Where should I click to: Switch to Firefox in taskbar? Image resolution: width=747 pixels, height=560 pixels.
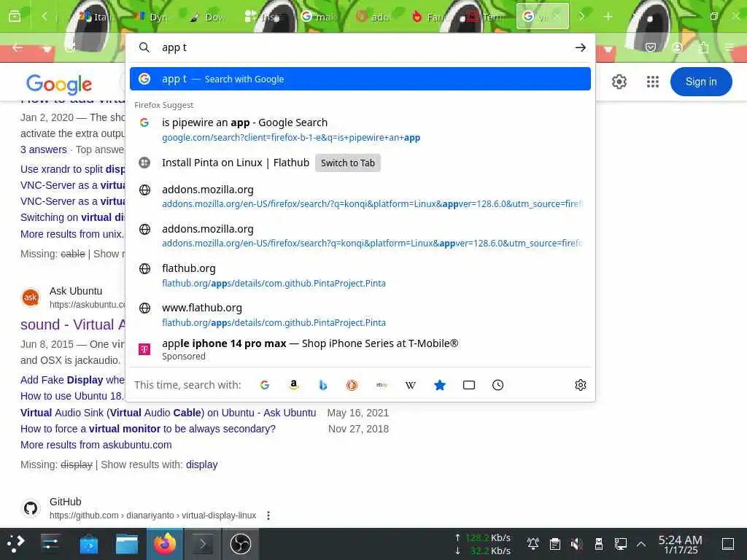[165, 543]
